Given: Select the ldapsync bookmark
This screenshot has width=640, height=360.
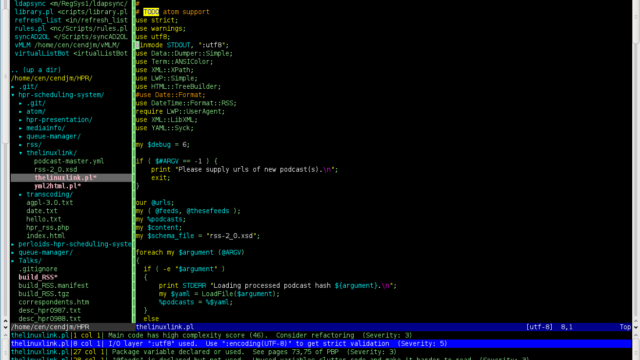Looking at the screenshot, I should tap(71, 4).
